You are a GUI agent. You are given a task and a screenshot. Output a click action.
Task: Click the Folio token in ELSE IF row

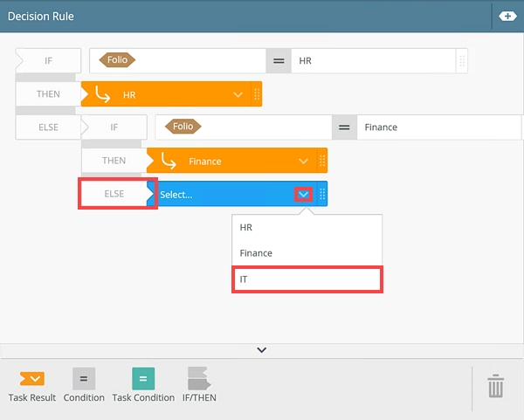(x=183, y=127)
